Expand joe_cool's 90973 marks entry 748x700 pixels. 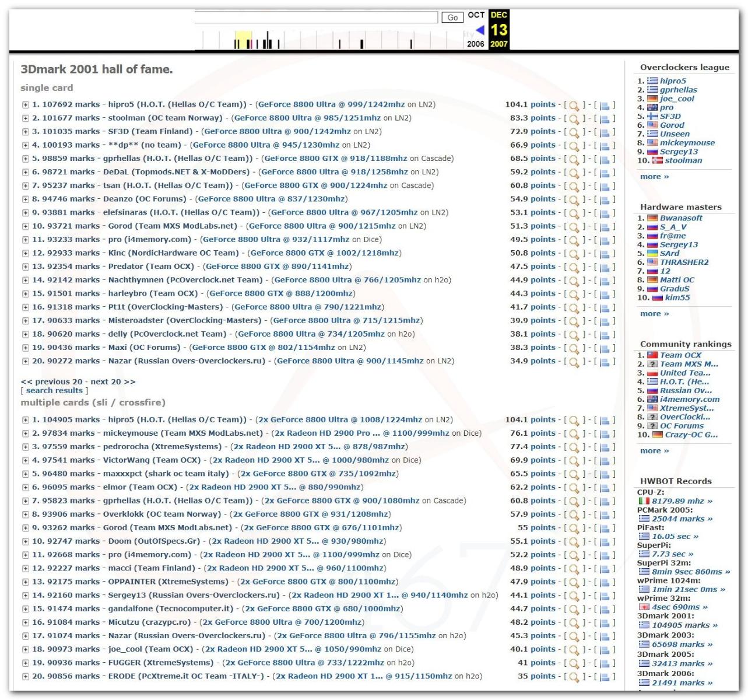click(26, 649)
